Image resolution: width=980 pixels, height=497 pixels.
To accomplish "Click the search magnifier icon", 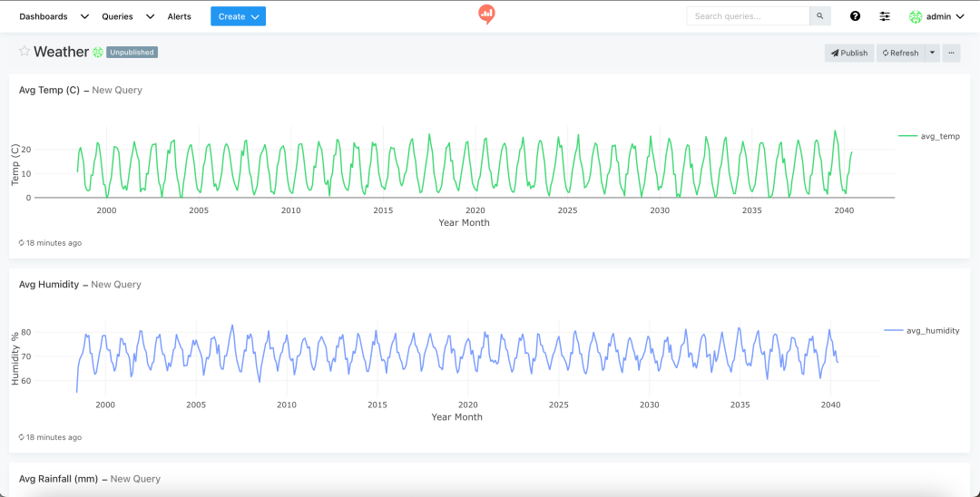I will coord(820,16).
